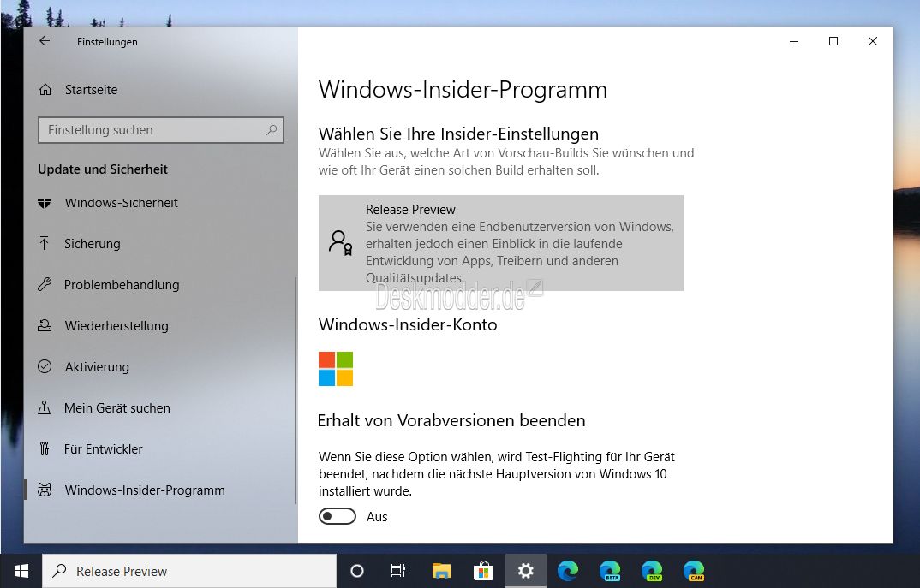Open Startseite home icon
Image resolution: width=920 pixels, height=588 pixels.
click(45, 90)
